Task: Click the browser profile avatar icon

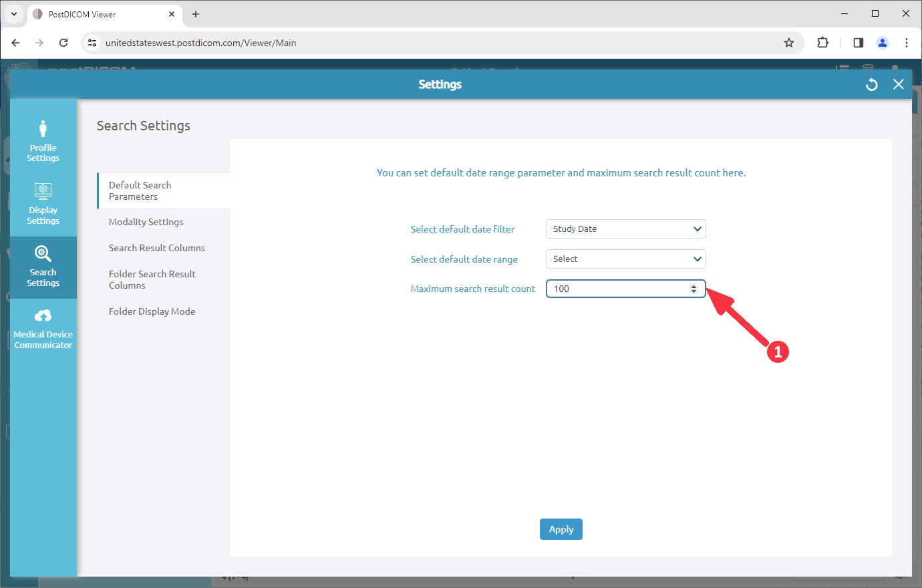Action: click(x=882, y=42)
